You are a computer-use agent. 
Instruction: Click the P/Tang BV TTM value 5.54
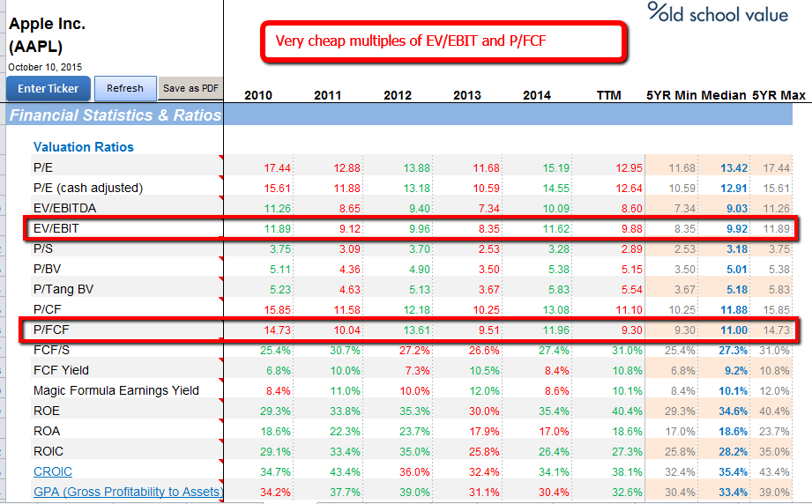point(632,290)
